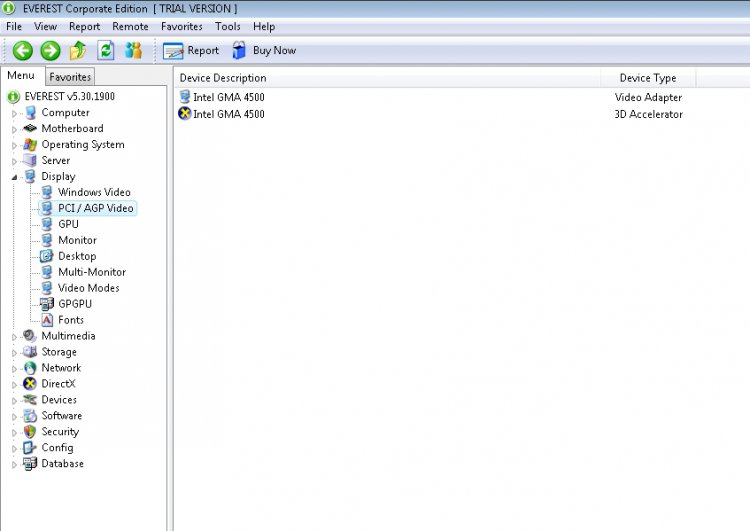Sort by Device Type column header
This screenshot has width=750, height=531.
pos(648,78)
